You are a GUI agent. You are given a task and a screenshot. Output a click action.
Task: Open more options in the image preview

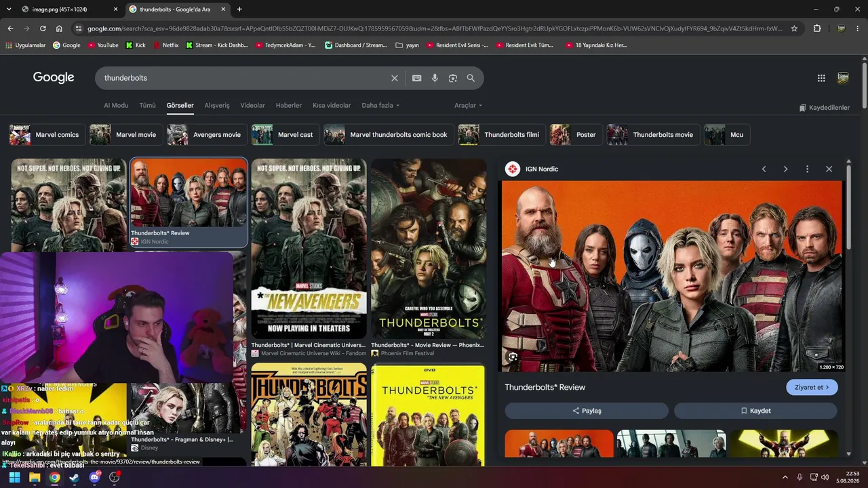tap(807, 169)
